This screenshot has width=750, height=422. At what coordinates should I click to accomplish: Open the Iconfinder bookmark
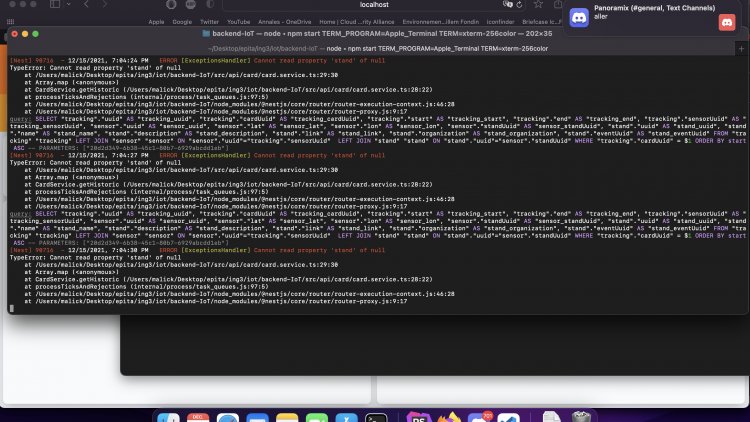point(500,22)
